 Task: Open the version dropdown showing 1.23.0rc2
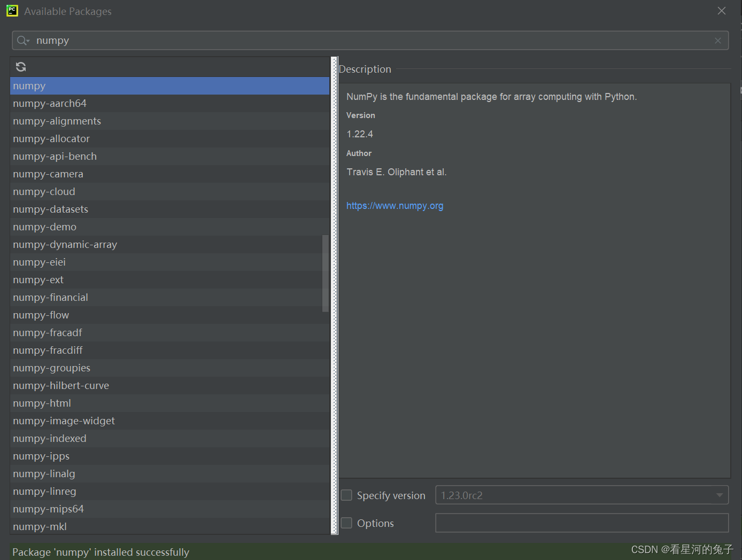tap(582, 495)
